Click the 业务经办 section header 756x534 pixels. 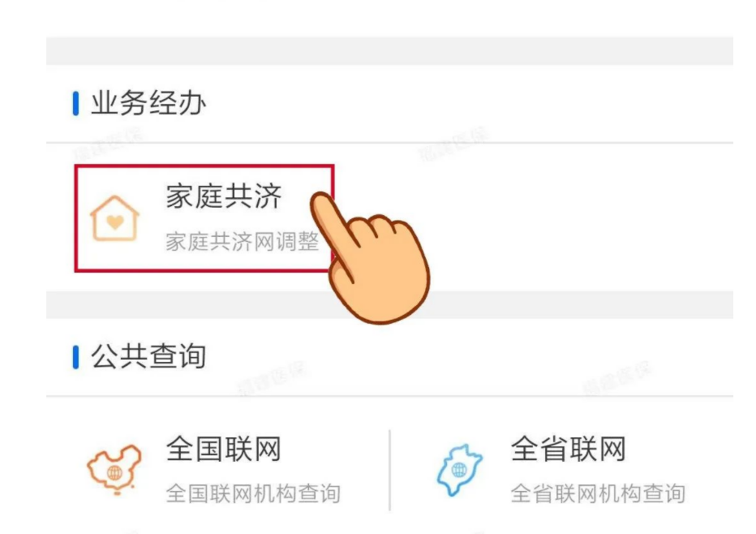tap(148, 104)
